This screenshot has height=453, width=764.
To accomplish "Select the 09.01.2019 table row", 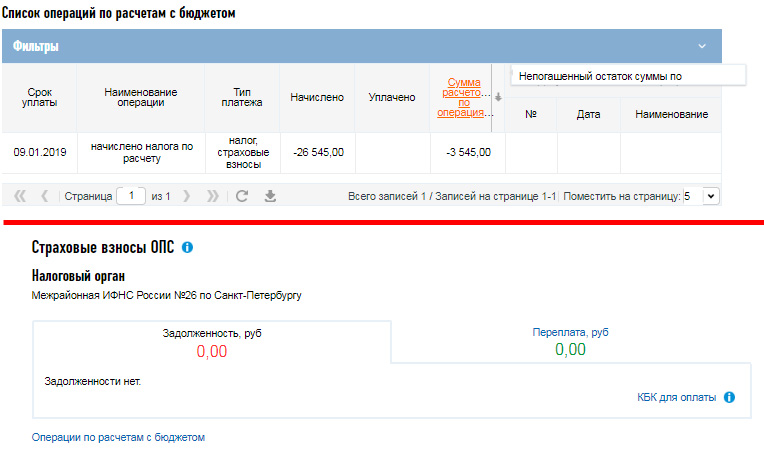I will [x=362, y=152].
